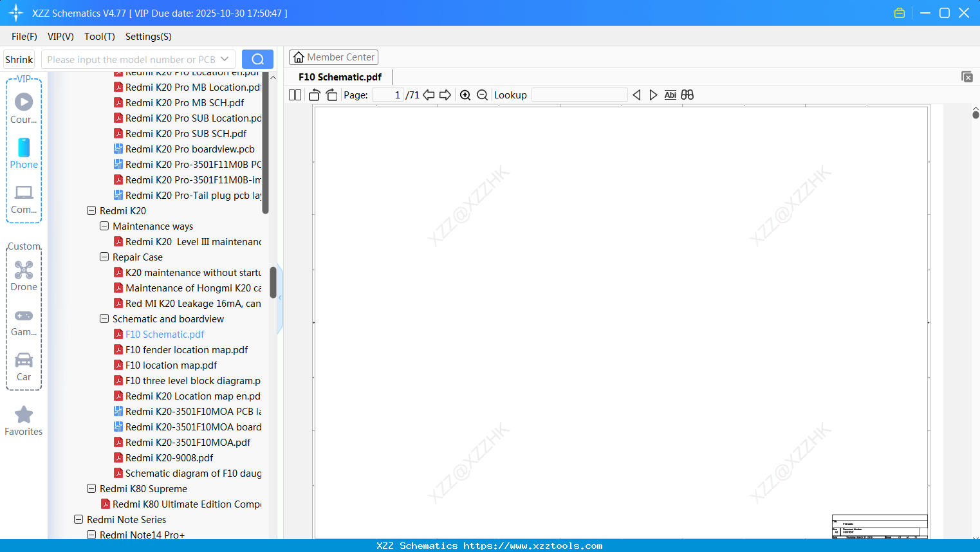Open the File(F) menu
This screenshot has height=552, width=980.
pyautogui.click(x=24, y=37)
